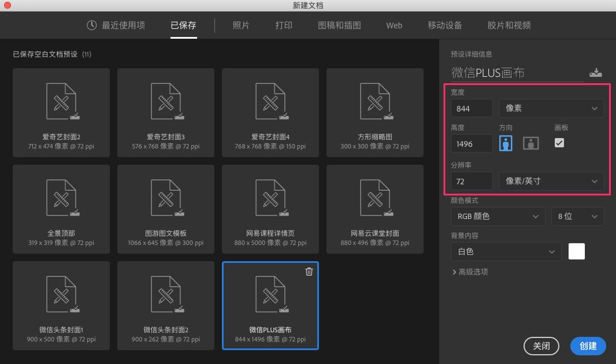Click the width field showing 844
This screenshot has height=364, width=616.
(472, 109)
